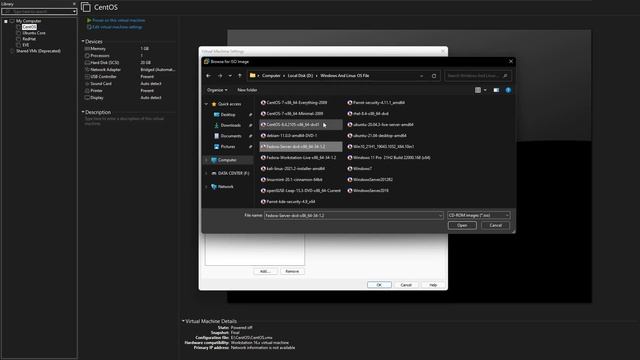Select WindowsServer2012R2 ISO file

[370, 180]
